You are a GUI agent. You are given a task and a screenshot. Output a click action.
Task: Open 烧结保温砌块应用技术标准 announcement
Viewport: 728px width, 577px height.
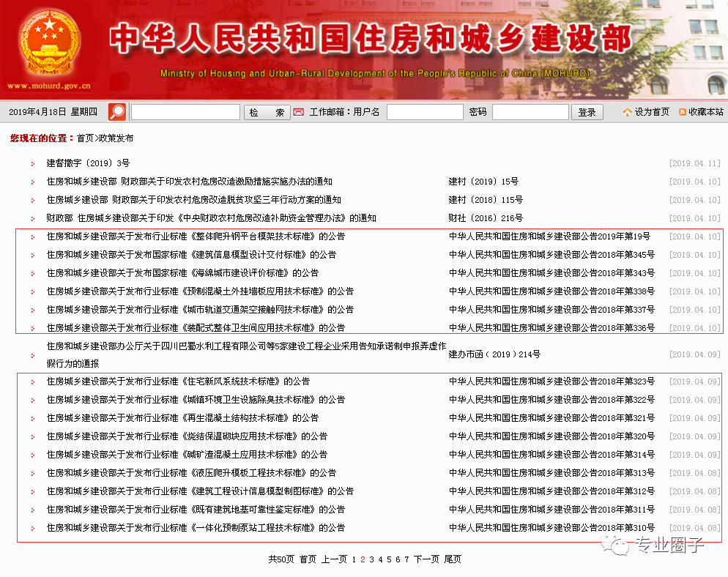(187, 436)
